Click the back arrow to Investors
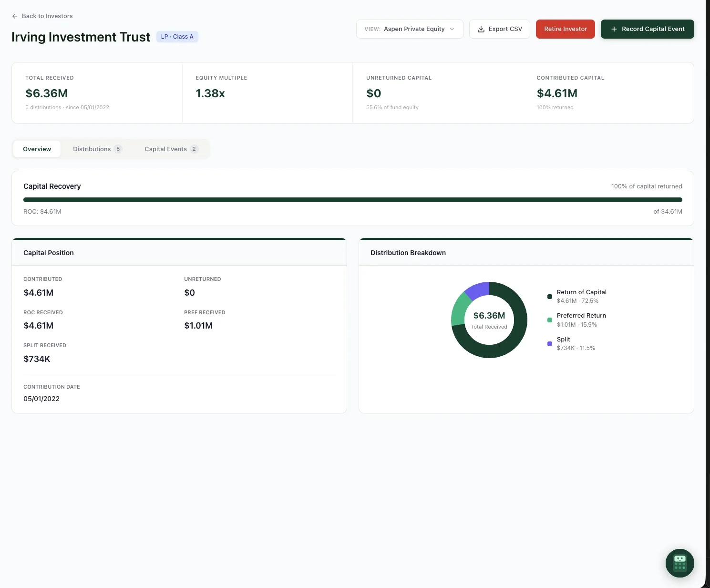The height and width of the screenshot is (588, 710). tap(14, 16)
